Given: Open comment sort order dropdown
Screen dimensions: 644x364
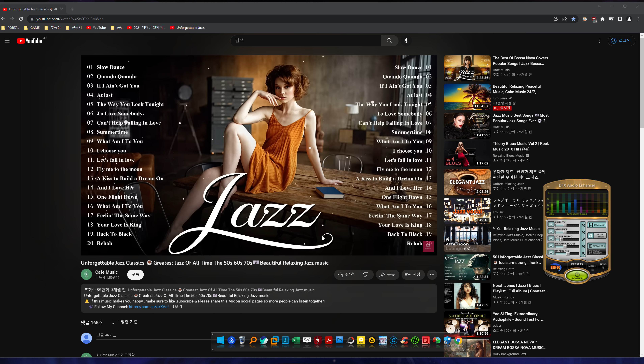Looking at the screenshot, I should coord(125,322).
